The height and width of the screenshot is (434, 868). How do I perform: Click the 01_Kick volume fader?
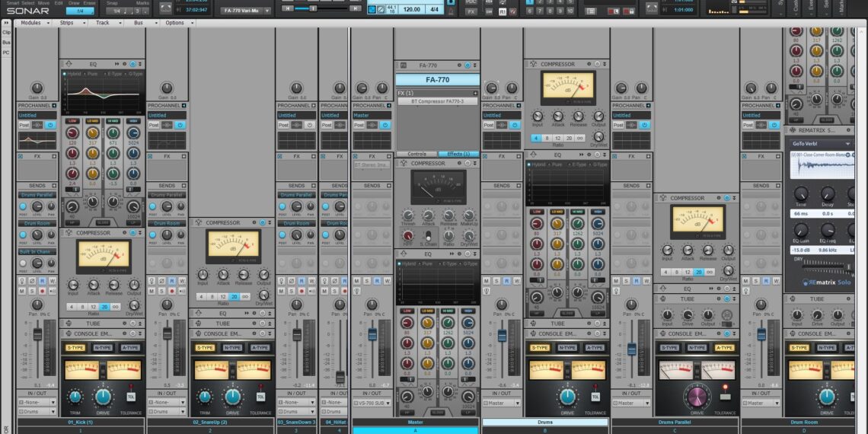point(37,335)
